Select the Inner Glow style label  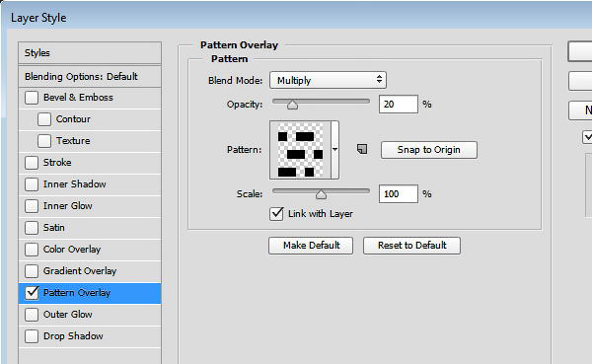67,206
